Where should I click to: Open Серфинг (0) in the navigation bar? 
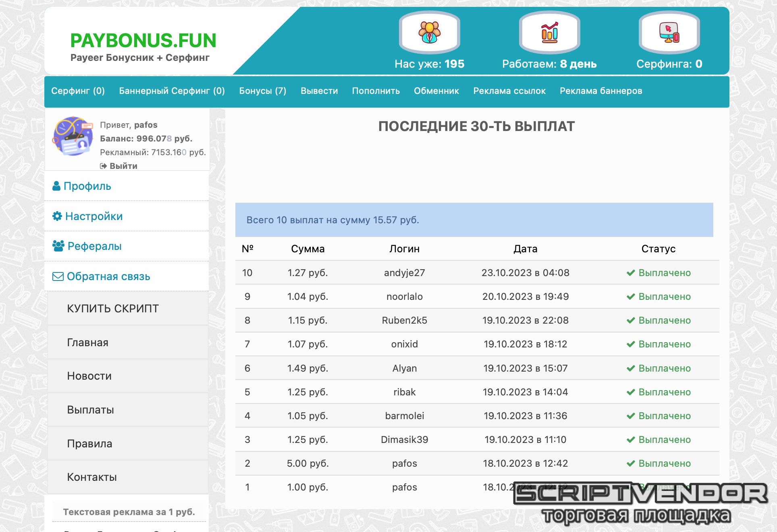pyautogui.click(x=78, y=91)
